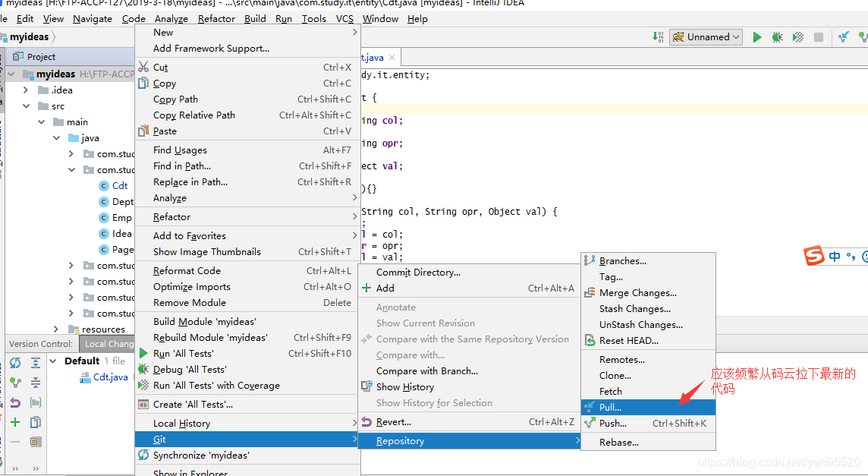The width and height of the screenshot is (868, 476).
Task: Click the highlighted Git context menu item
Action: (247, 440)
